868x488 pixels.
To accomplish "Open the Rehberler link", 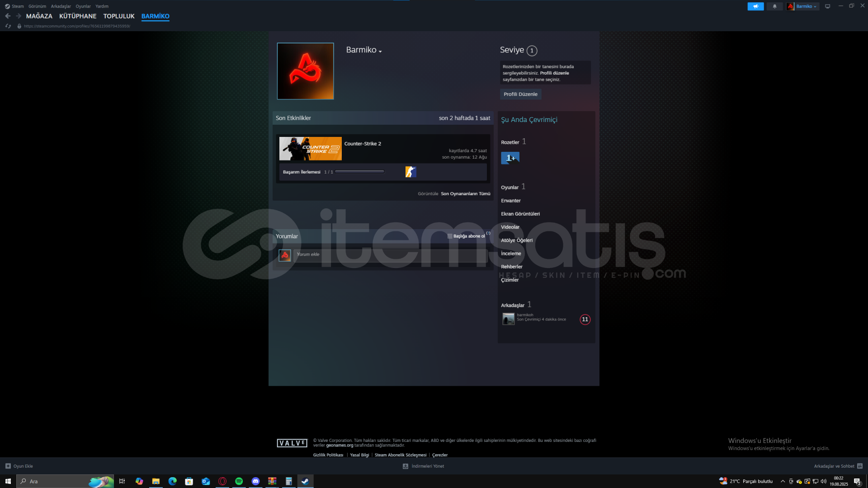I will pos(511,267).
